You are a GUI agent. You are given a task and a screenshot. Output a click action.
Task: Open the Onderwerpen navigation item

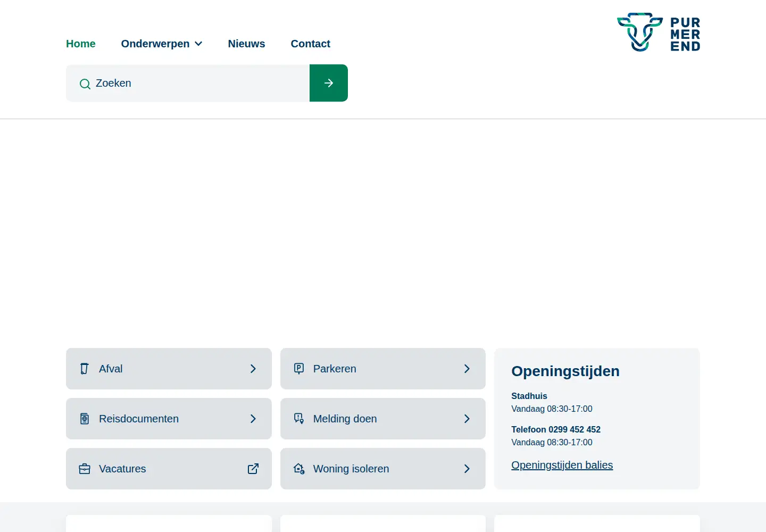pos(162,44)
